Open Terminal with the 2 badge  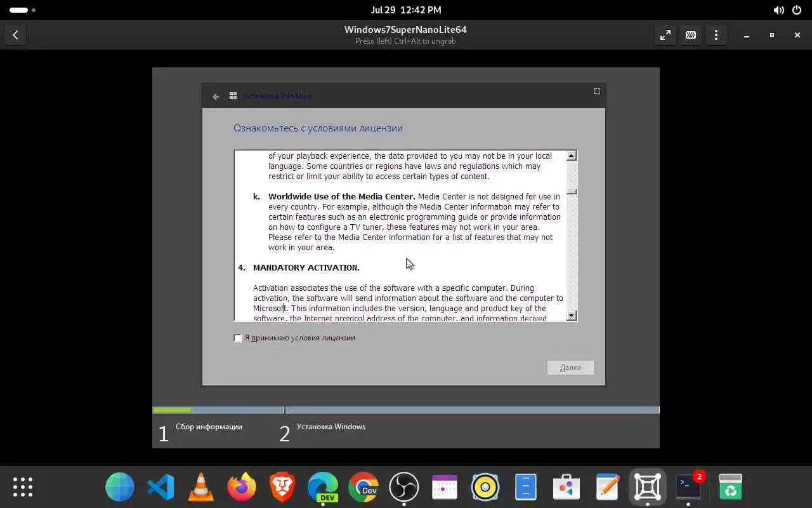[x=688, y=487]
